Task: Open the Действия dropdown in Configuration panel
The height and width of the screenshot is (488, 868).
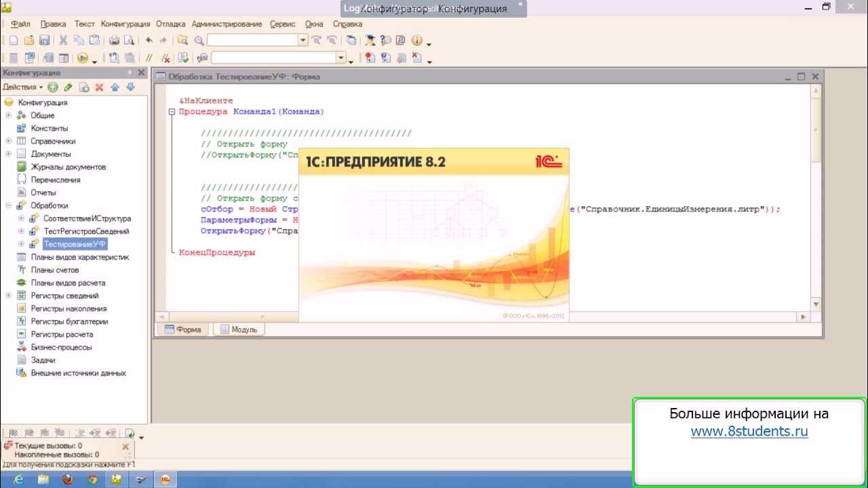Action: click(x=22, y=87)
